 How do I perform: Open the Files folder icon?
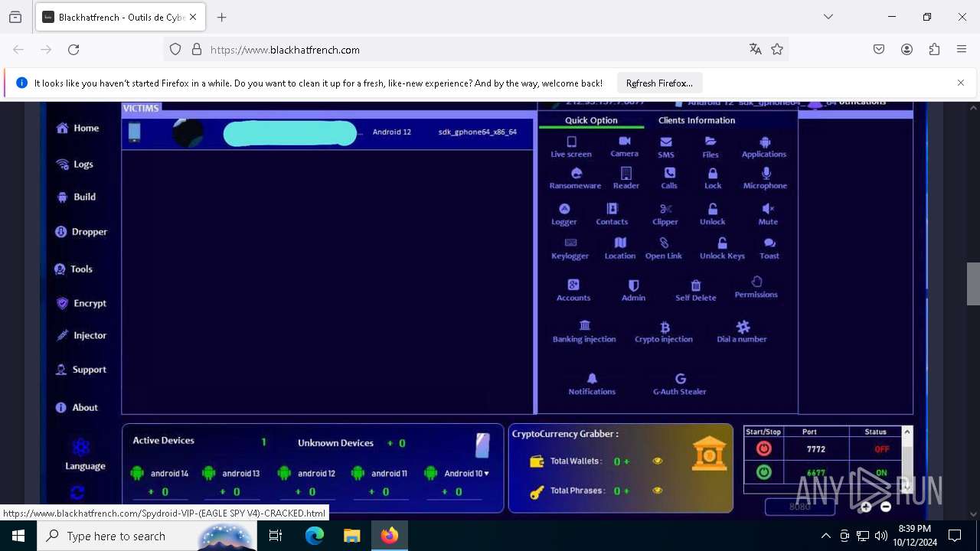coord(710,142)
